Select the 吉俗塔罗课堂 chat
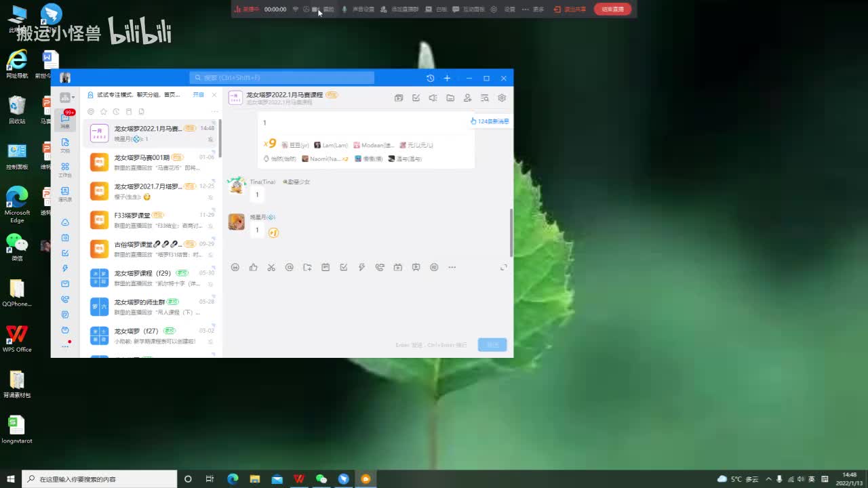This screenshot has width=868, height=488. [x=151, y=249]
